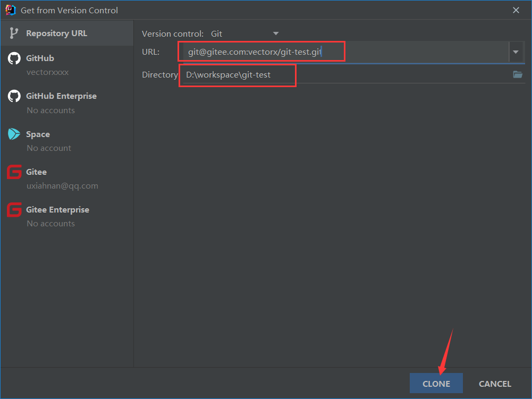This screenshot has width=532, height=399.
Task: Click the 'No account' text under Space
Action: [x=49, y=148]
